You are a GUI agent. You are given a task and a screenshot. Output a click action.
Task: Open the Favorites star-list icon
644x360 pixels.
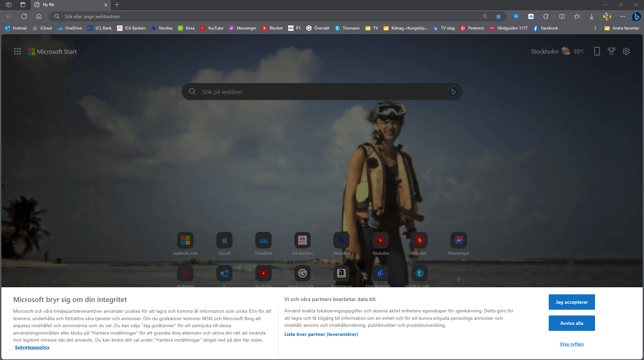coord(577,16)
